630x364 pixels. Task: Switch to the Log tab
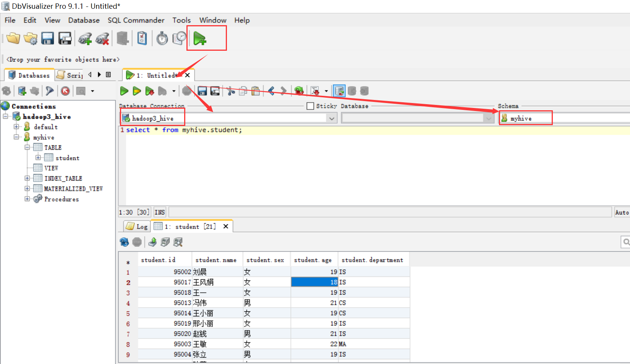click(x=137, y=226)
